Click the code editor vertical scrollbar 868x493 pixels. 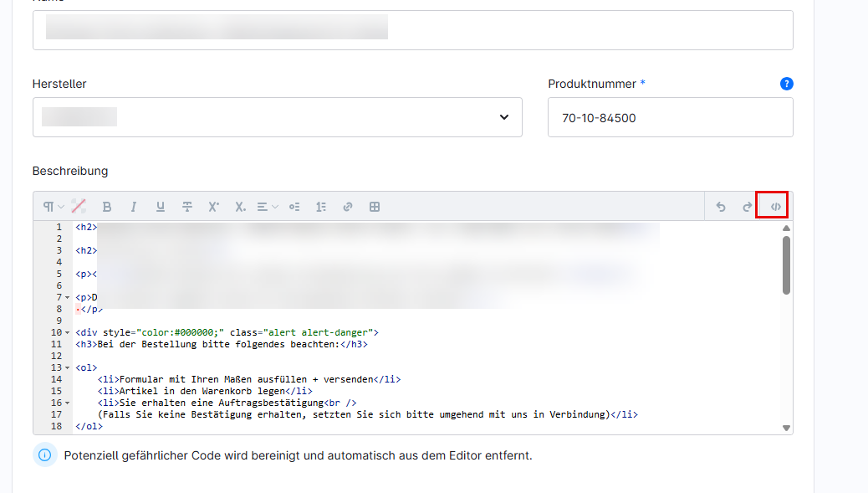(786, 265)
